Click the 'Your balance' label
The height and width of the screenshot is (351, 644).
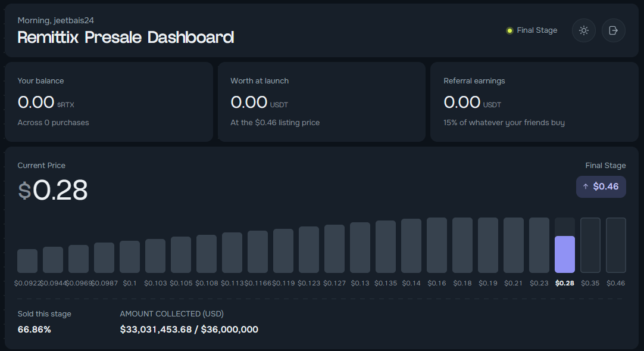[x=40, y=81]
